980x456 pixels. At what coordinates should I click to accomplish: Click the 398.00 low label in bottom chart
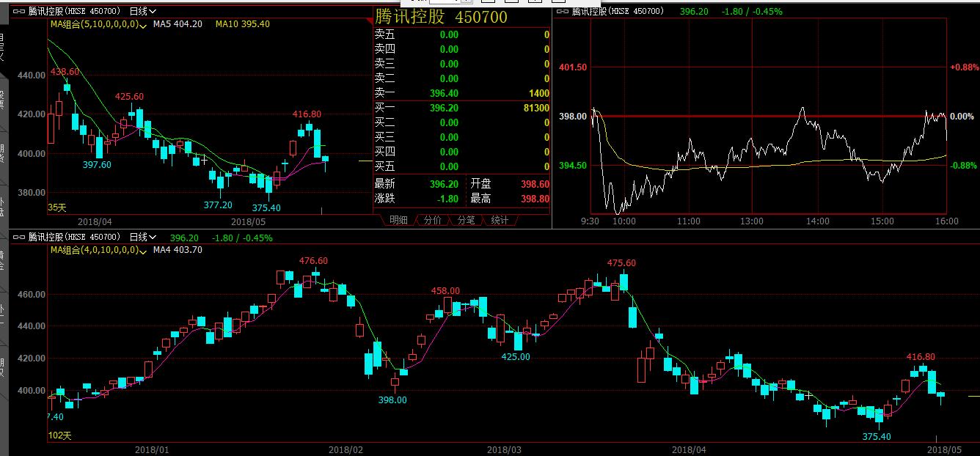(x=392, y=400)
